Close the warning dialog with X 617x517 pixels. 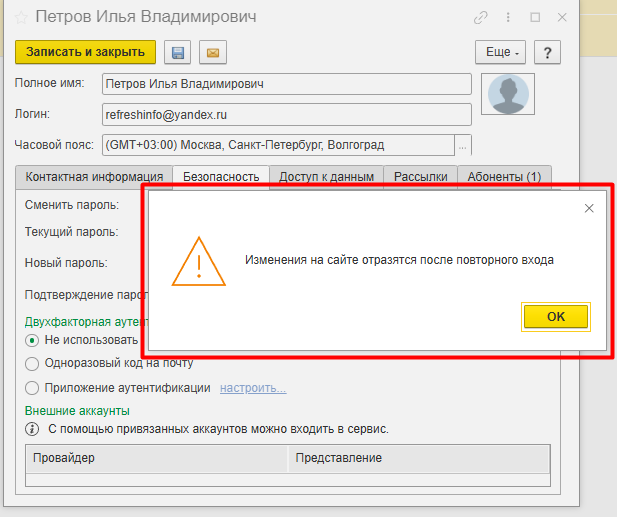coord(589,208)
